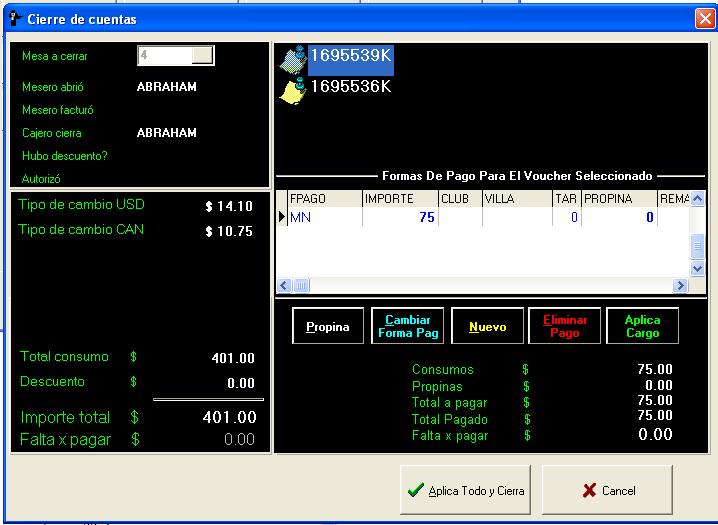Click Nuevo payment button

487,326
